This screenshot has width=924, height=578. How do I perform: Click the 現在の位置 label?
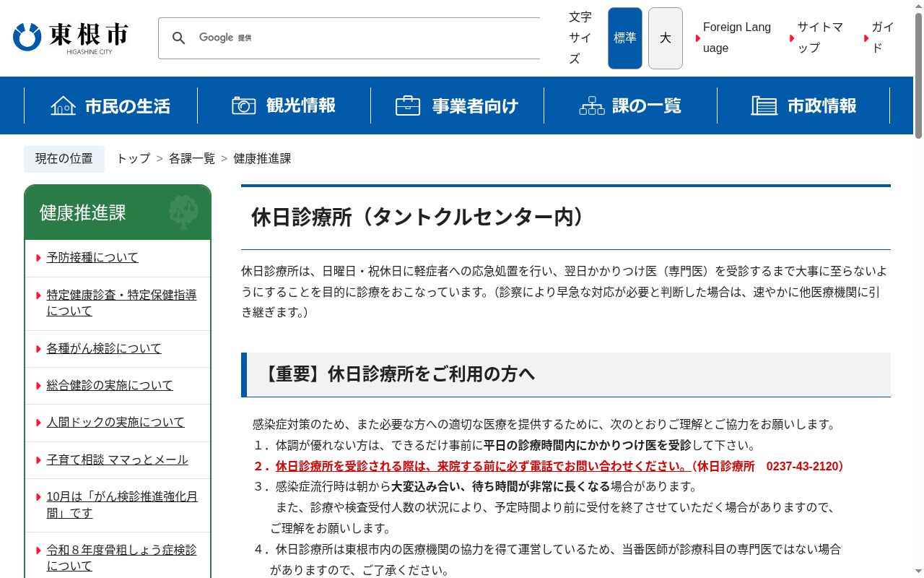[x=64, y=159]
